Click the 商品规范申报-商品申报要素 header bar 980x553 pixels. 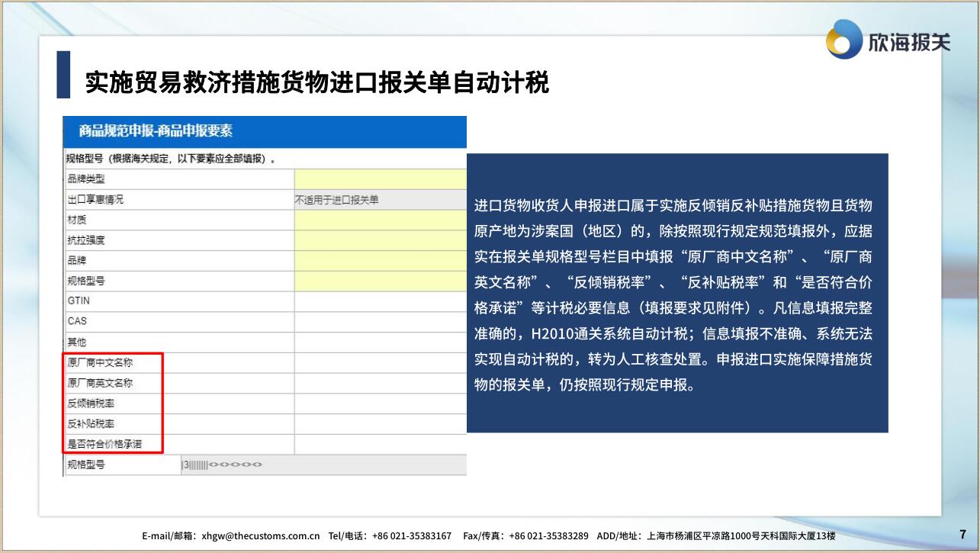click(x=265, y=131)
